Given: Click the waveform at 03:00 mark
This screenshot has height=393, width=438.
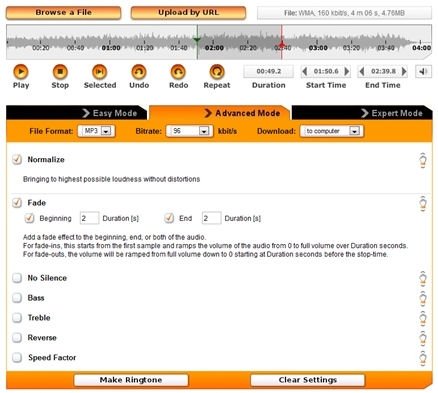Looking at the screenshot, I should click(x=318, y=48).
